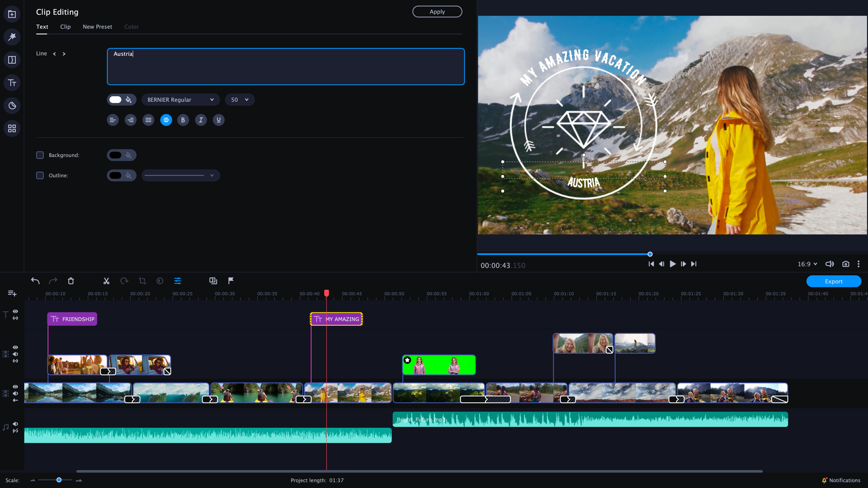
Task: Open the font size 50 dropdown
Action: coord(240,99)
